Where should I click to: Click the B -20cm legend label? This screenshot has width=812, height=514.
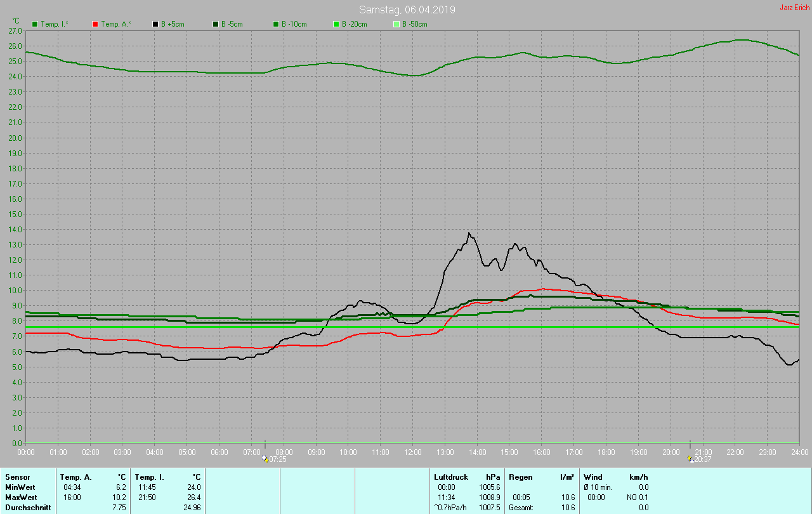click(x=355, y=24)
